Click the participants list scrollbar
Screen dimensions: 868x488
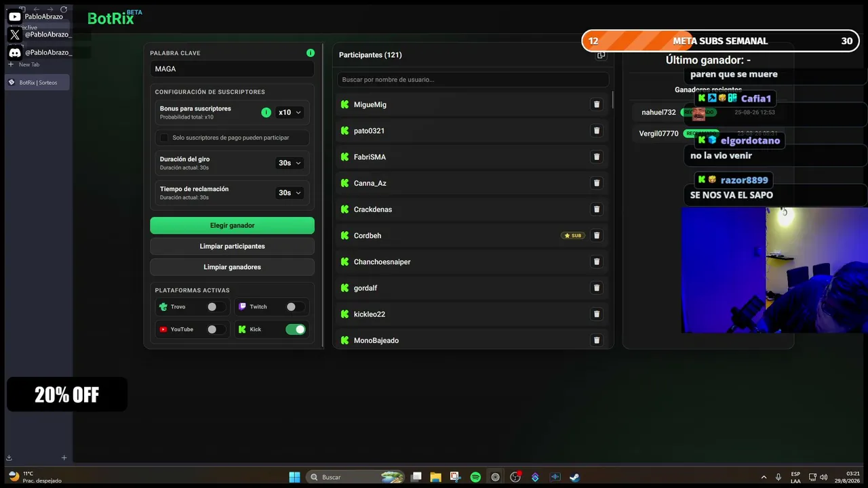pos(612,100)
